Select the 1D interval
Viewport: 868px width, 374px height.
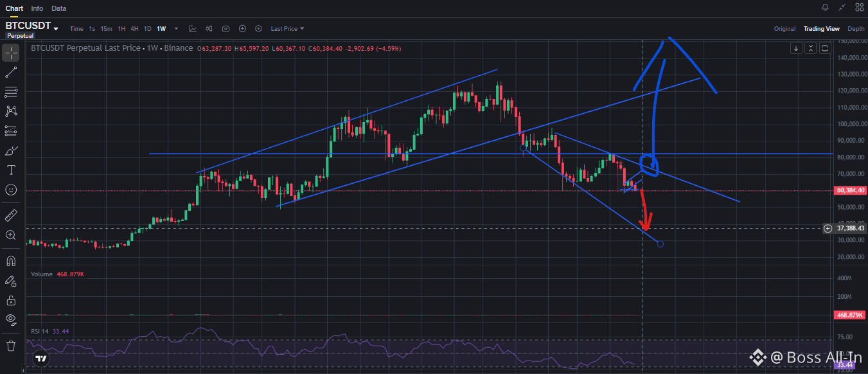pyautogui.click(x=147, y=28)
